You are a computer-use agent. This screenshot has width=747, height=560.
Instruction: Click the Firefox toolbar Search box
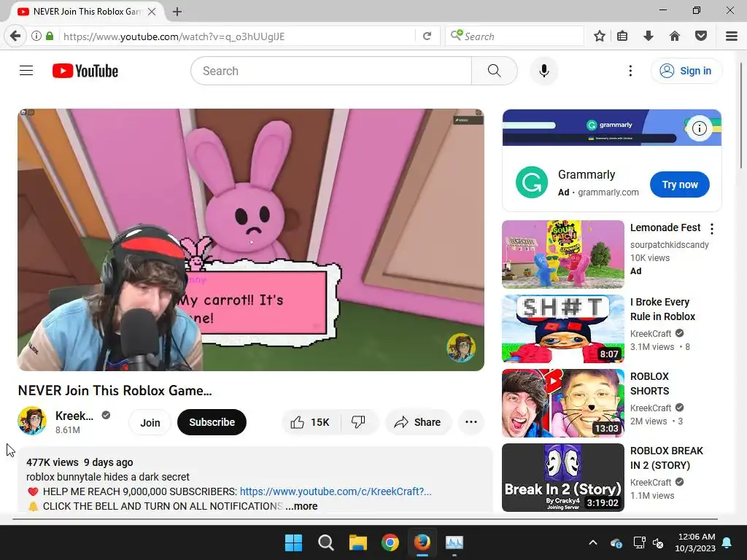514,36
